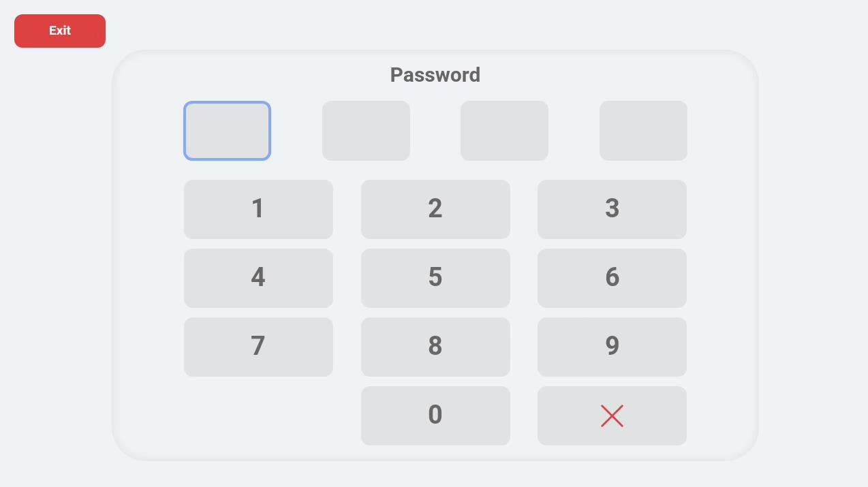Viewport: 868px width, 487px height.
Task: Hit the 7 key on the keypad
Action: (258, 347)
